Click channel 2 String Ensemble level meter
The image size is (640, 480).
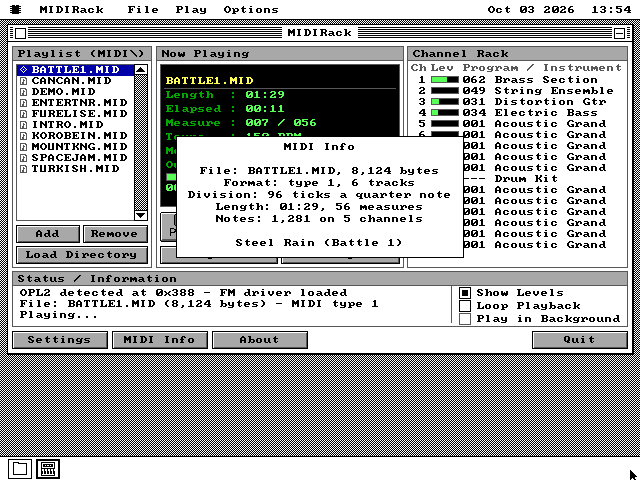point(445,91)
